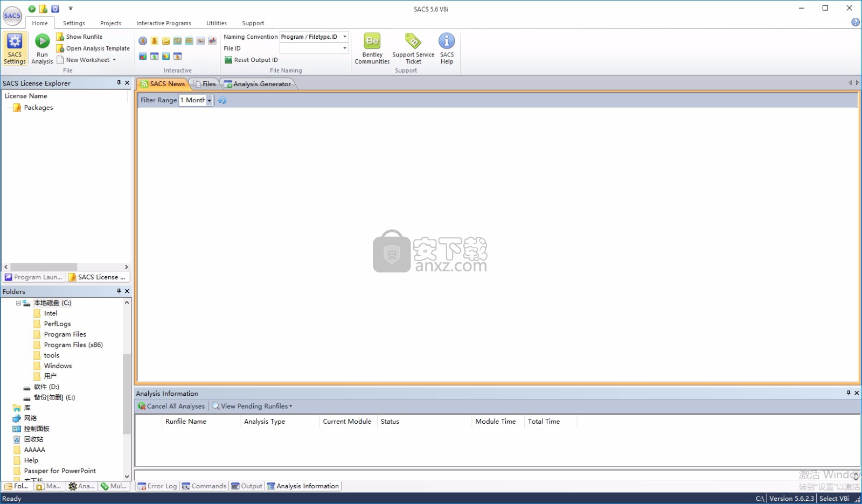The image size is (862, 504).
Task: Click Cancel All Analyses
Action: pyautogui.click(x=171, y=407)
